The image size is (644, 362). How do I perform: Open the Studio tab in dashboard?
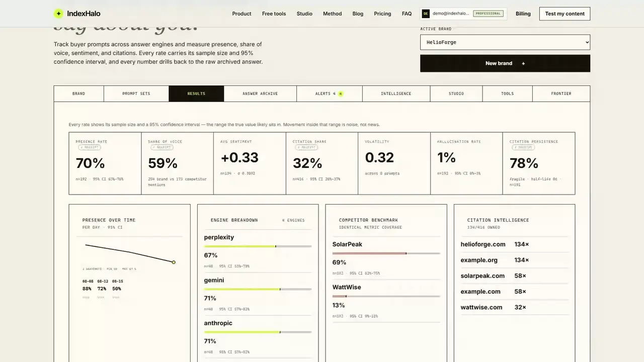(456, 94)
